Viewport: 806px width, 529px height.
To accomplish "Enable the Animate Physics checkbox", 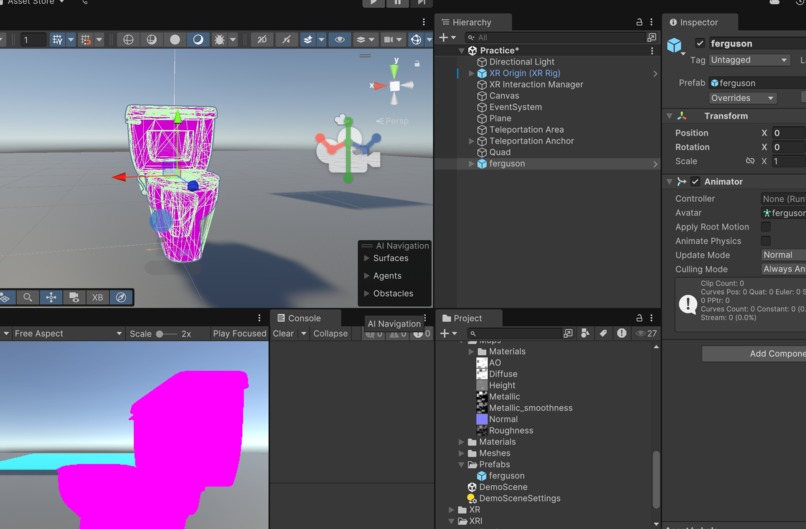I will 765,241.
